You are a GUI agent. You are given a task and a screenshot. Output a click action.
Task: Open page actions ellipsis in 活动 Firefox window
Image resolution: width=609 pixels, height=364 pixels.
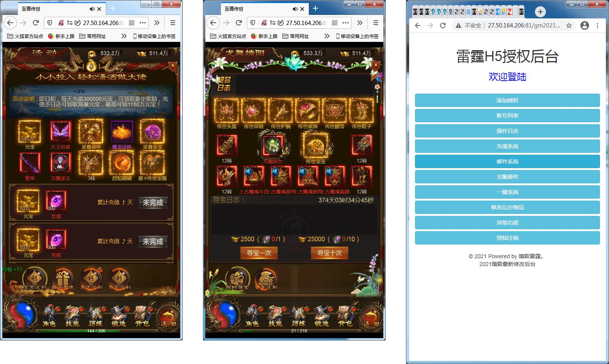(x=143, y=23)
